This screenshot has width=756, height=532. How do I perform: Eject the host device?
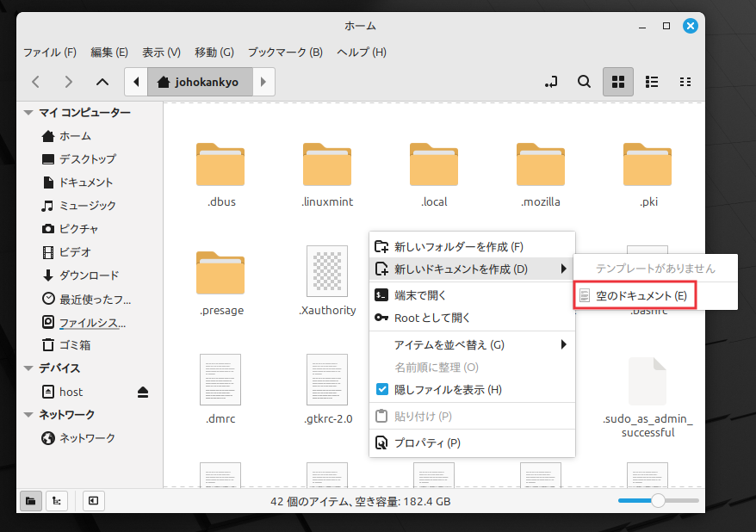click(x=144, y=392)
